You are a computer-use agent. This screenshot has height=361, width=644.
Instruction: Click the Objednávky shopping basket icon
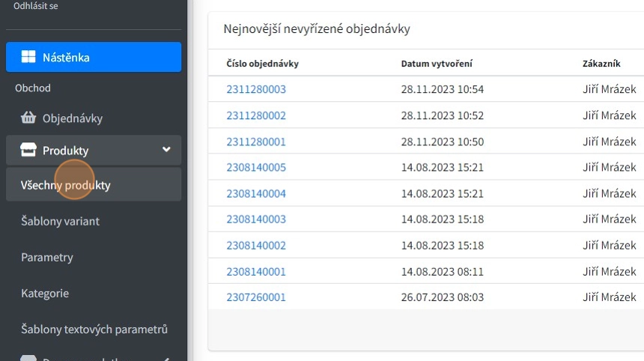pyautogui.click(x=28, y=118)
